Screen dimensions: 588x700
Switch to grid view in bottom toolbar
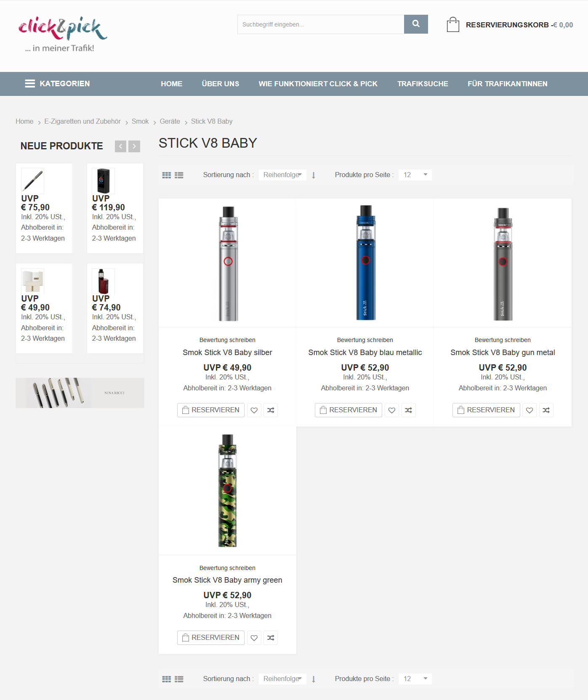[x=167, y=679]
